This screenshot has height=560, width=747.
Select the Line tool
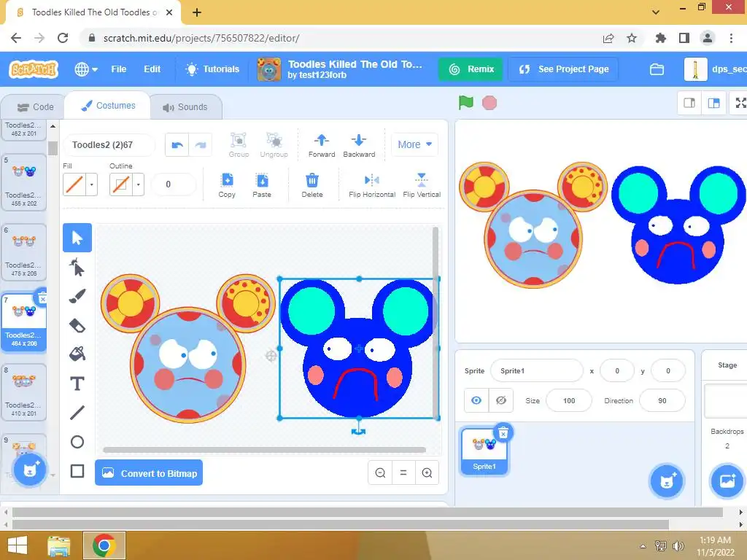(77, 413)
